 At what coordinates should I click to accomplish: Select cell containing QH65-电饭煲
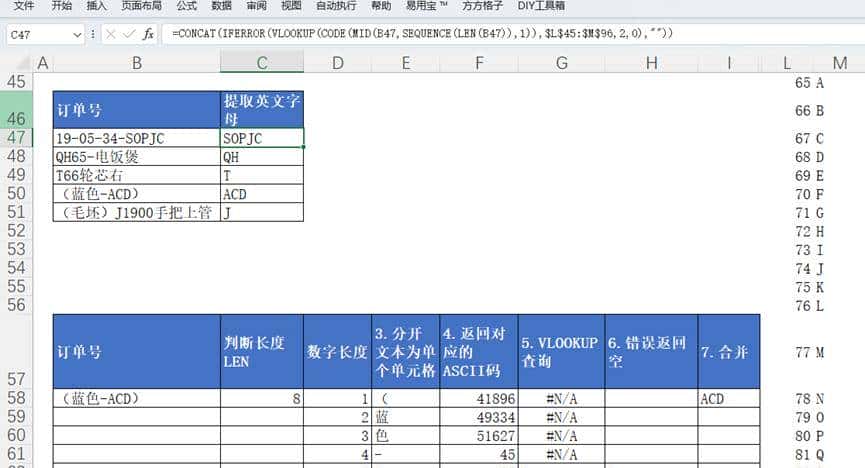[136, 157]
